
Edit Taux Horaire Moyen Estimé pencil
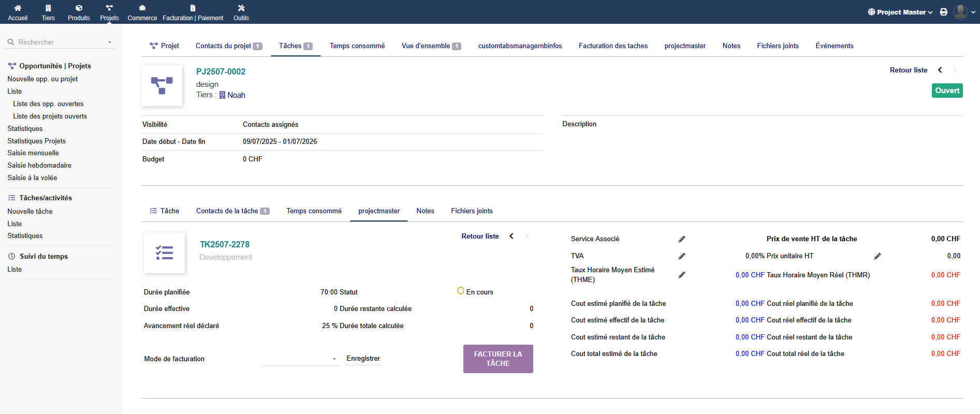(x=682, y=275)
